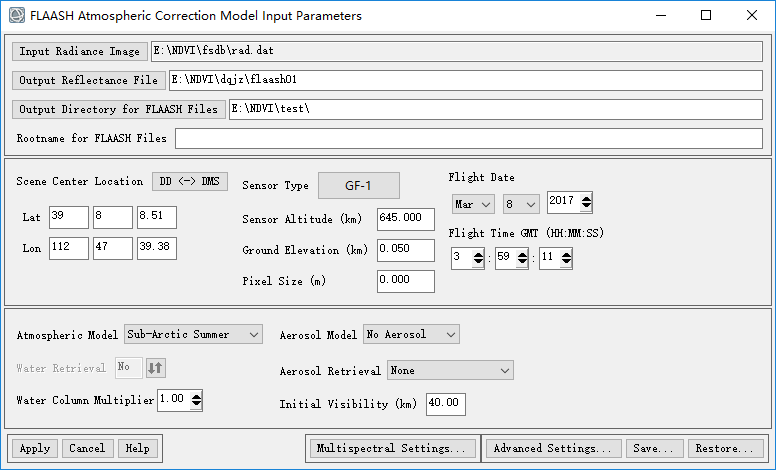Click the Restore... button
Screen dimensions: 776x470
726,449
